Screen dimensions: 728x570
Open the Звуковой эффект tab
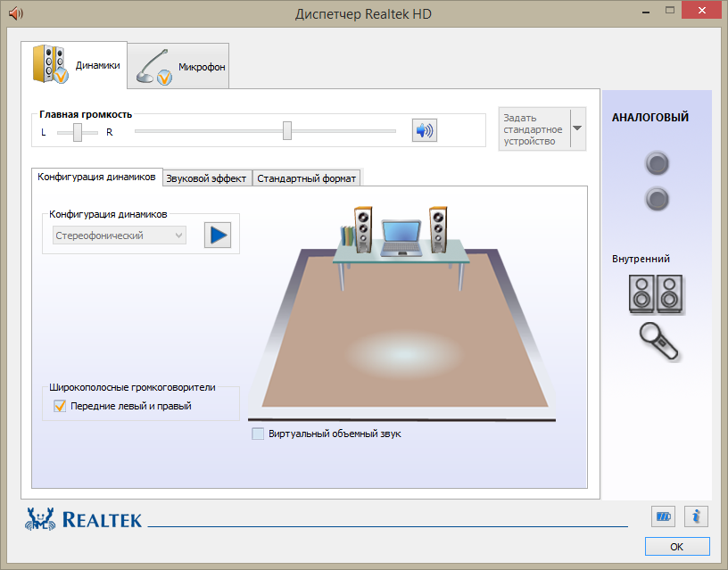[206, 178]
